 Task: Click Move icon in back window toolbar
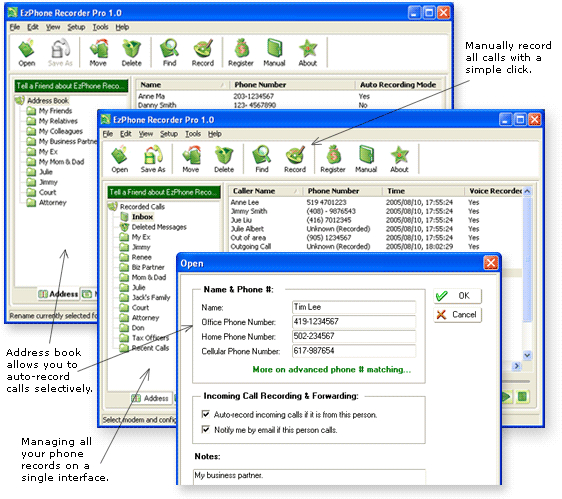[x=98, y=53]
